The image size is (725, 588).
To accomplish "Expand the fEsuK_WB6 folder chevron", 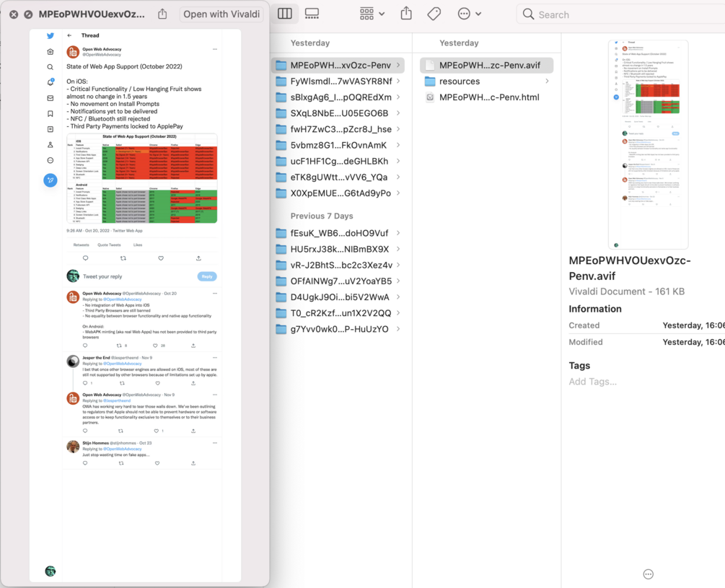I will pos(398,233).
